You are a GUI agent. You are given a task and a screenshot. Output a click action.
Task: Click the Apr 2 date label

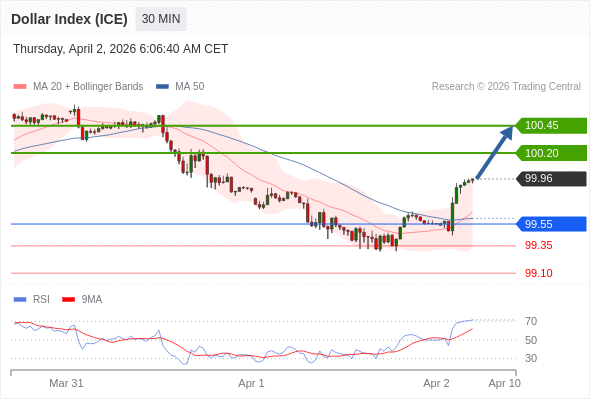pos(436,383)
